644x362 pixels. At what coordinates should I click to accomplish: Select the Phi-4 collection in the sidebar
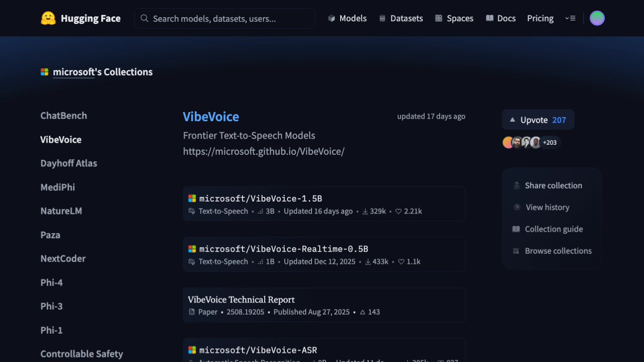(x=51, y=283)
